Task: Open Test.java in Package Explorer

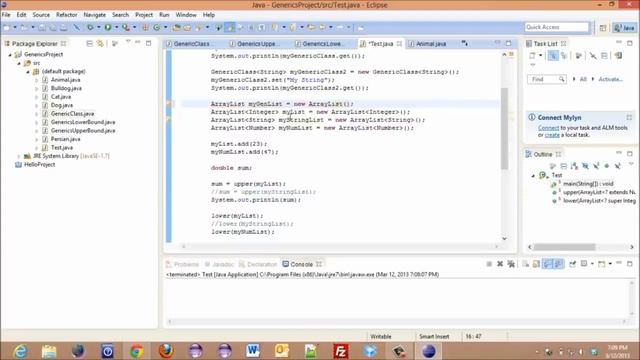Action: [x=62, y=147]
